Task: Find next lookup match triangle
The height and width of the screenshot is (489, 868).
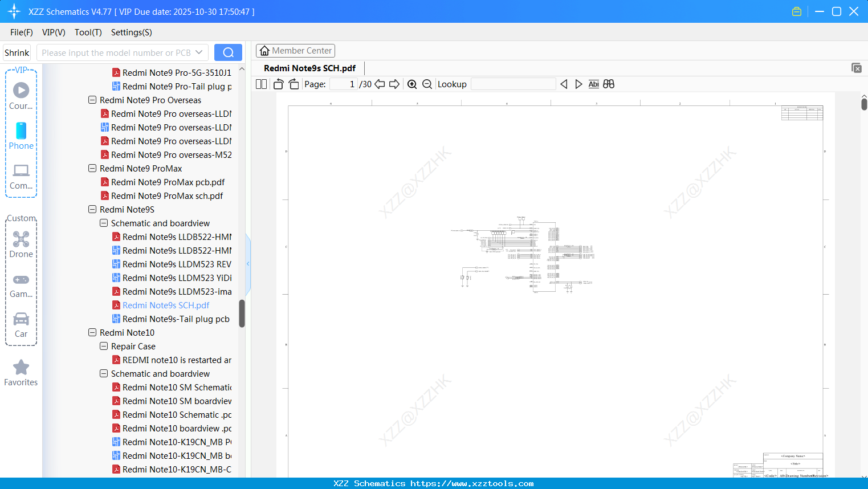Action: coord(578,84)
